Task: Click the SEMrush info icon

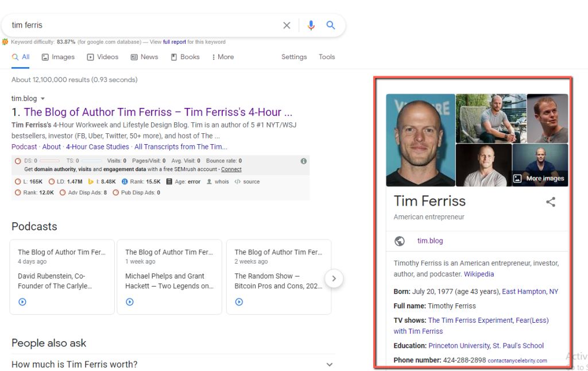Action: coord(303,161)
